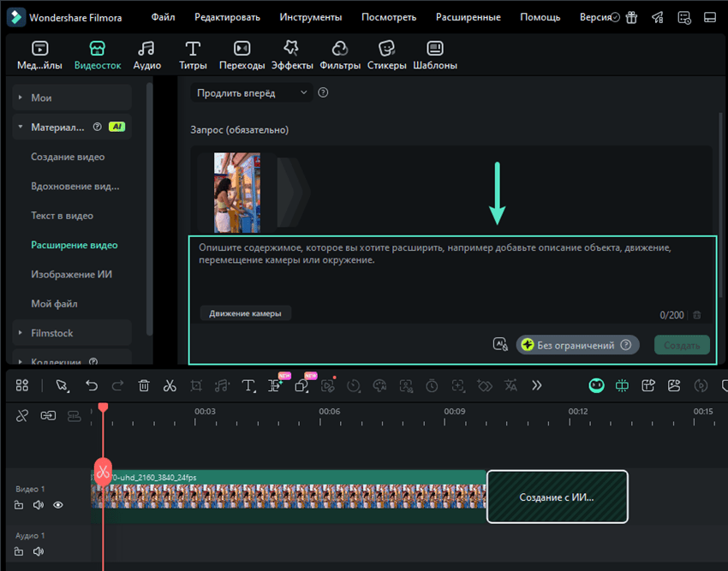
Task: Hide the Video 1 track with eye icon
Action: [x=58, y=505]
